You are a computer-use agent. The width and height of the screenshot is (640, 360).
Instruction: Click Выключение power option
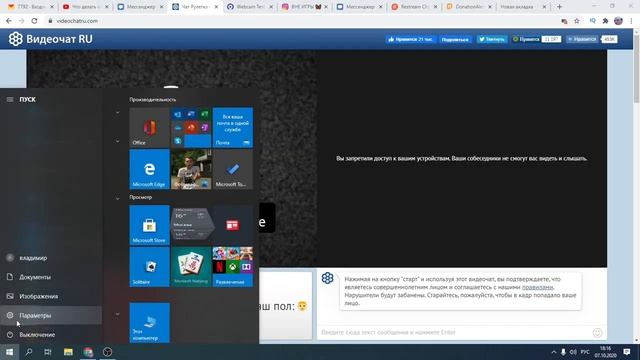point(51,335)
